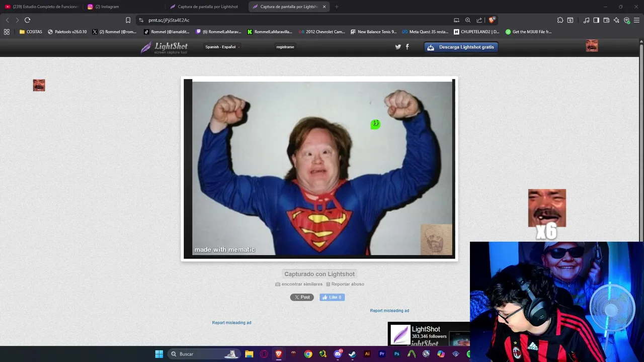
Task: Go back with the browser back arrow
Action: point(7,20)
